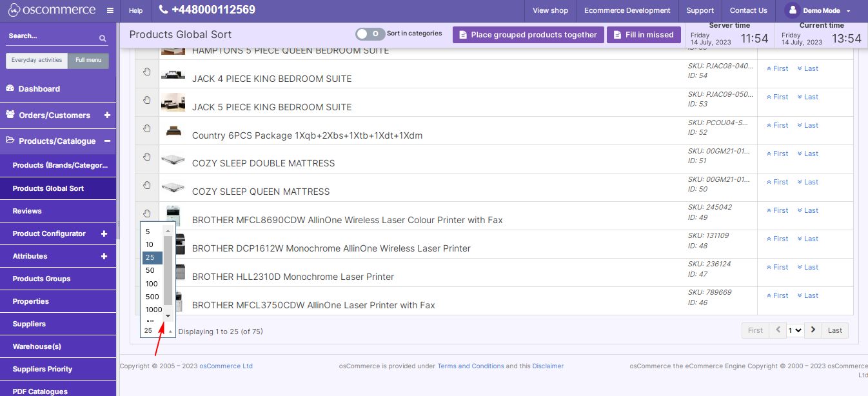
Task: Select 1000 in the page size list
Action: 153,310
